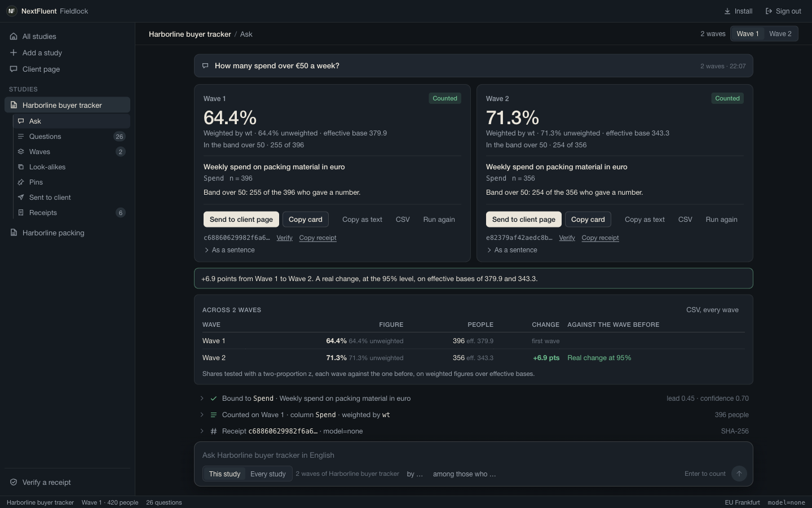Download CSV for Wave 2
The image size is (812, 508).
pyautogui.click(x=685, y=220)
